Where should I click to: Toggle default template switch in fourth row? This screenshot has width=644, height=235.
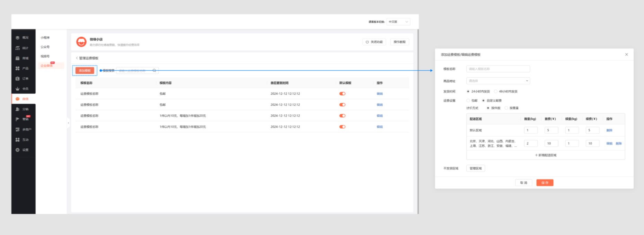[x=342, y=127]
